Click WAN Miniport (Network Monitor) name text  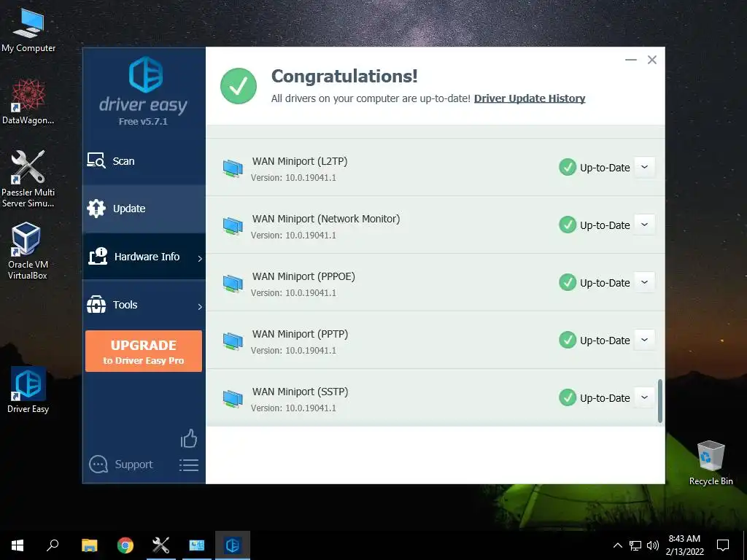tap(326, 219)
